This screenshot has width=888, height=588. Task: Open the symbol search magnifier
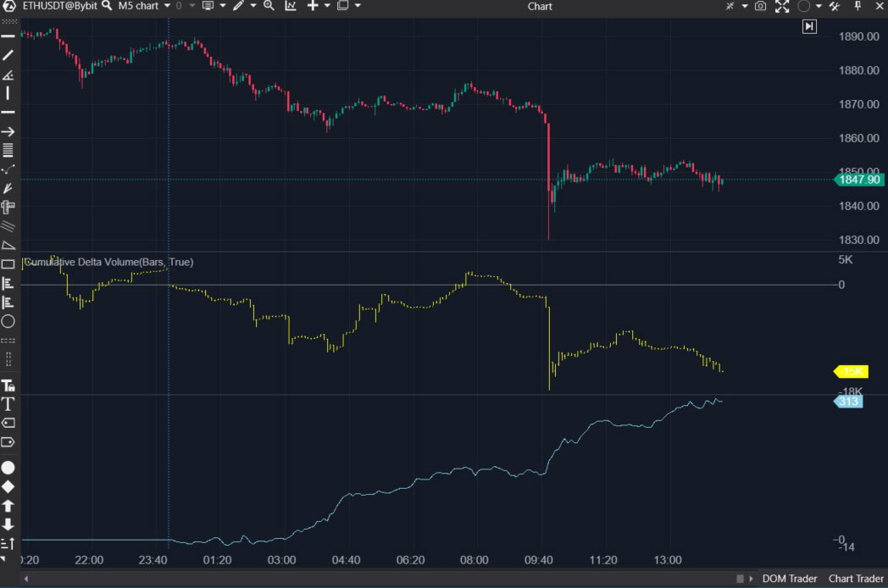pyautogui.click(x=105, y=7)
